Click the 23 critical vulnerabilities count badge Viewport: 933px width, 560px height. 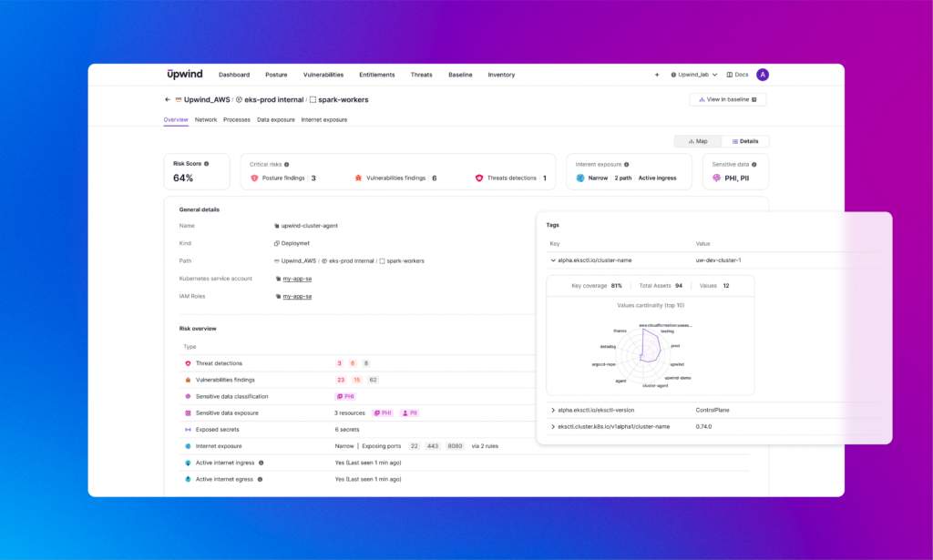(341, 380)
